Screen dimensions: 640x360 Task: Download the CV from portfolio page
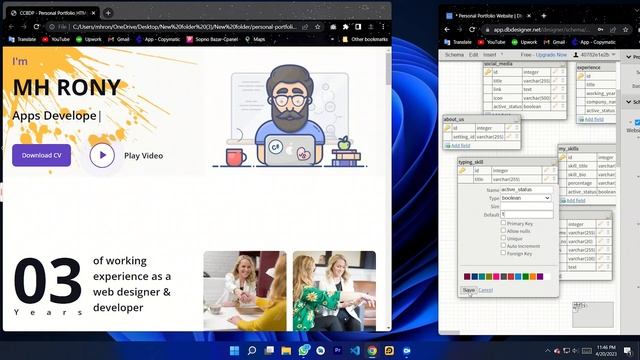41,155
